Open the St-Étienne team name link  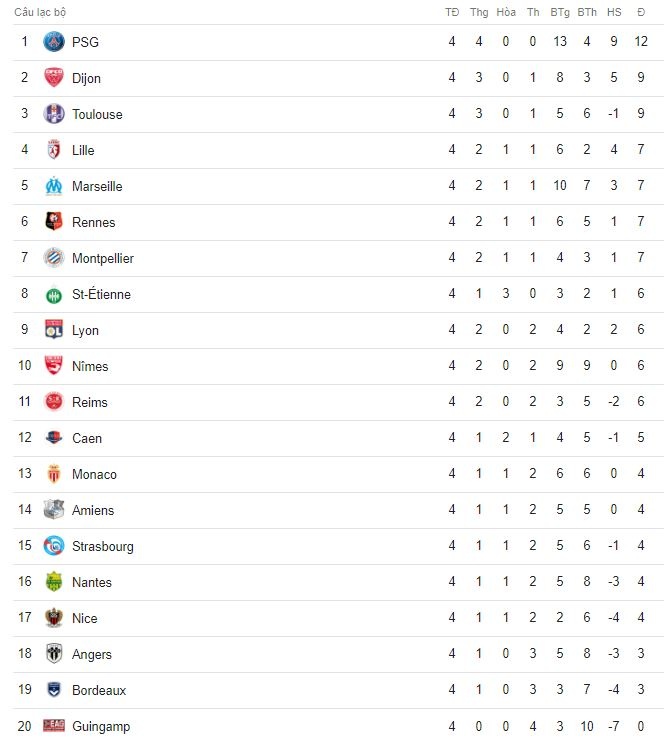pos(101,294)
